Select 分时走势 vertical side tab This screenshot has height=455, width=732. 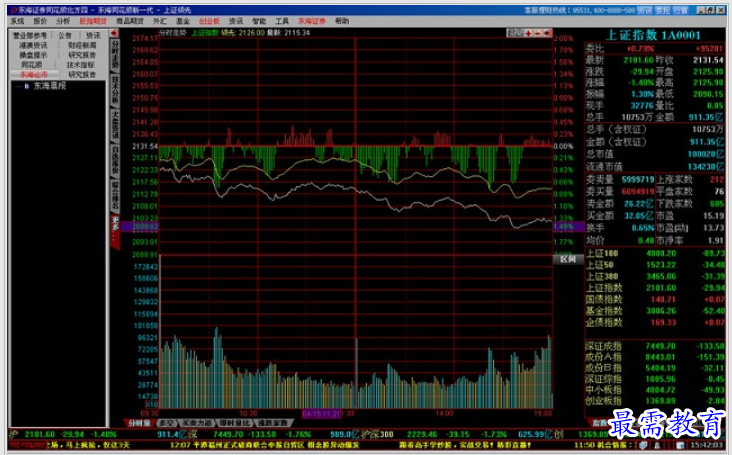tap(115, 55)
